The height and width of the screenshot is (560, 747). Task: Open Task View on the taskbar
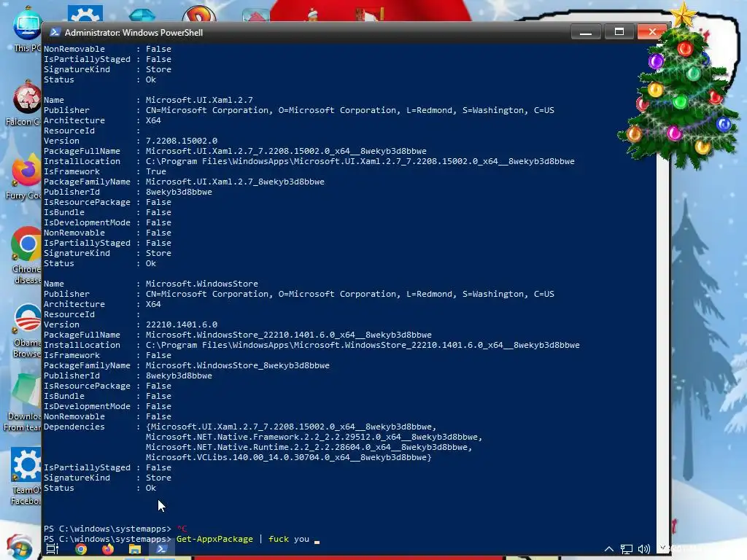pyautogui.click(x=53, y=549)
